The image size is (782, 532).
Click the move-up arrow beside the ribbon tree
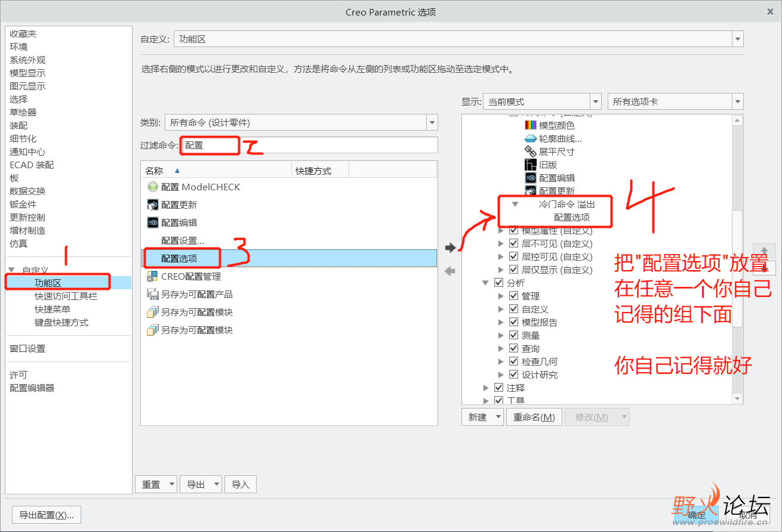coord(764,250)
